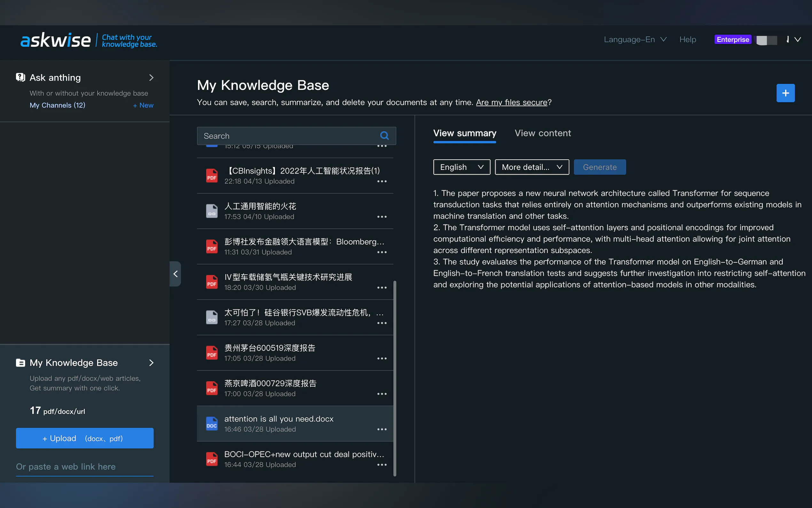
Task: Click the My Knowledge Base folder icon
Action: [x=20, y=363]
